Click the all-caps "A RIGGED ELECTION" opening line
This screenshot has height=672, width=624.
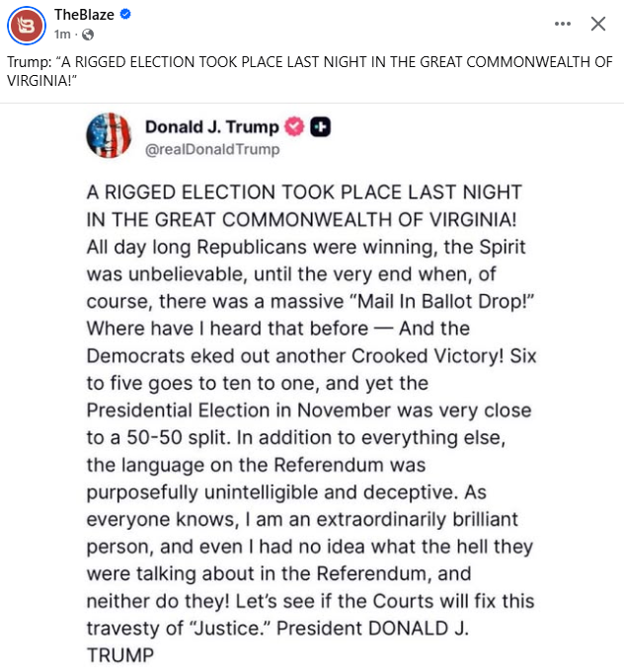coord(304,191)
